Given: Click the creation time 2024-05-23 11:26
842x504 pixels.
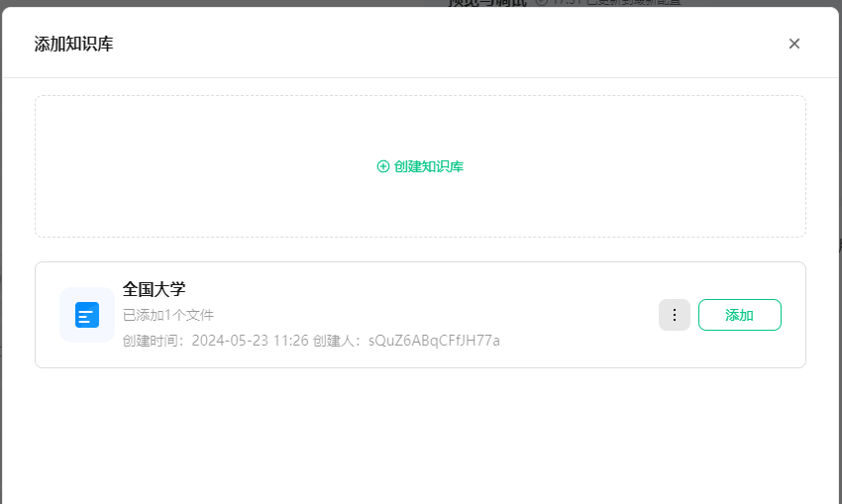Looking at the screenshot, I should tap(251, 341).
